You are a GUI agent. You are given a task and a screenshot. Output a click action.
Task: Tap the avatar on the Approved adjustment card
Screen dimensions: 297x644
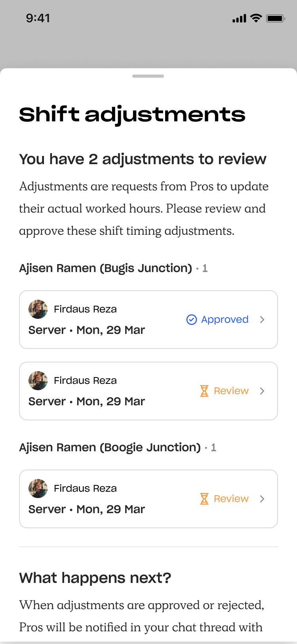coord(38,309)
